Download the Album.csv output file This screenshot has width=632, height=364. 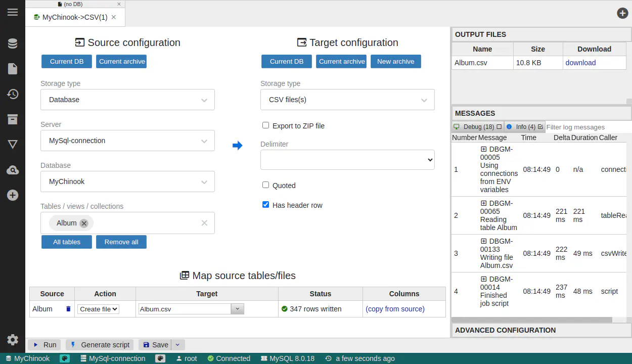click(580, 63)
